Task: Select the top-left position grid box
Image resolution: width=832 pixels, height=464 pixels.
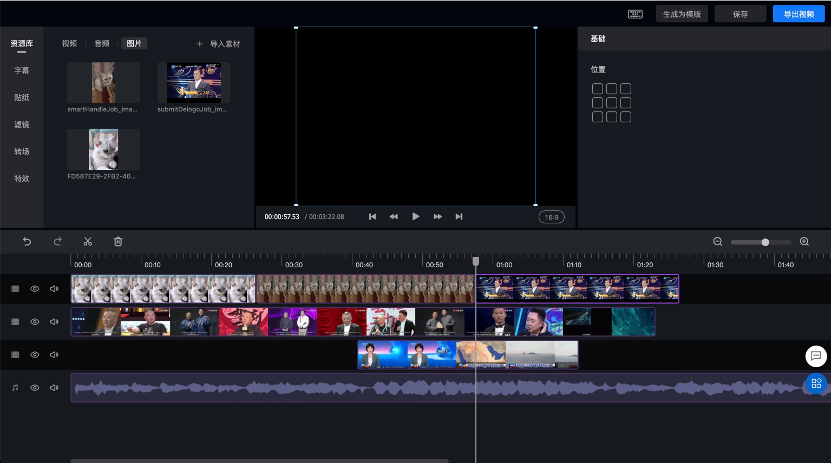Action: coord(597,89)
